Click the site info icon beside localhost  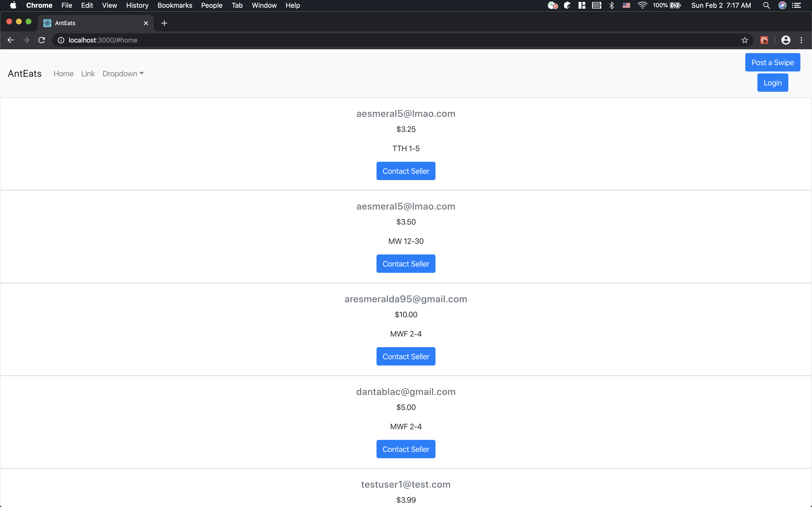click(61, 40)
